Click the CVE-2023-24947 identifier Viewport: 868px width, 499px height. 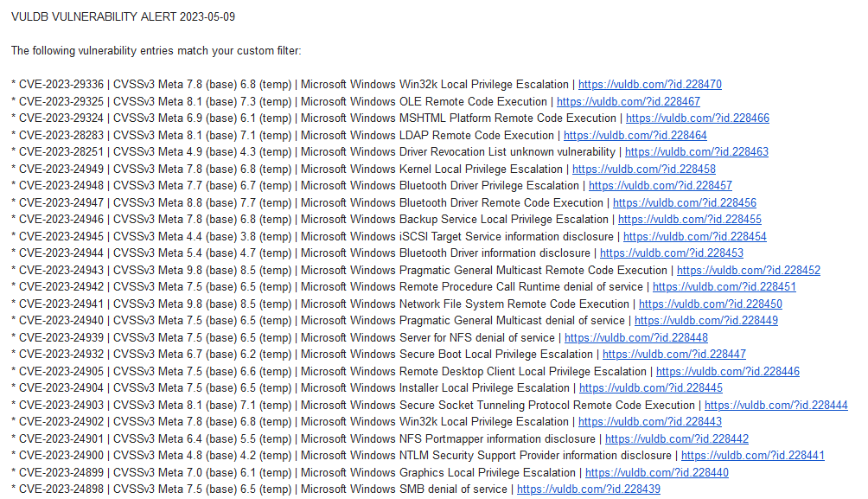coord(61,202)
